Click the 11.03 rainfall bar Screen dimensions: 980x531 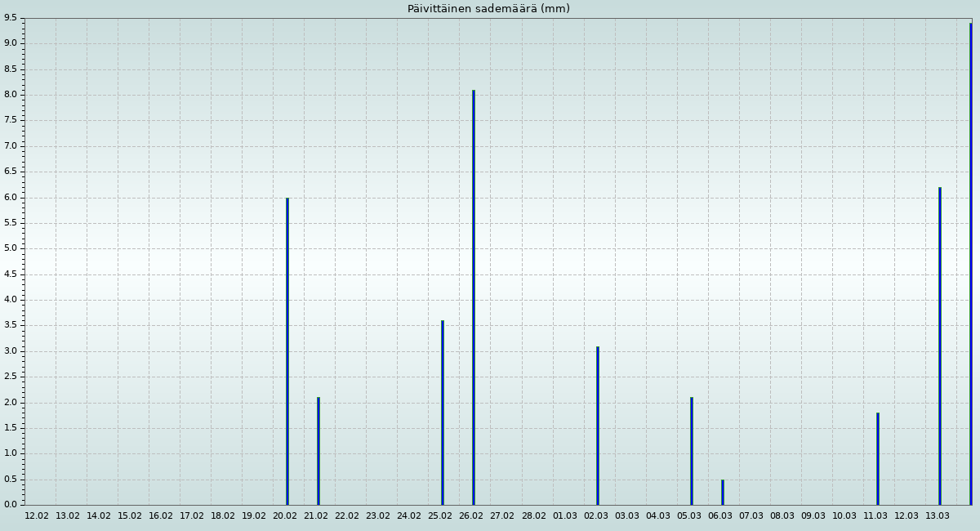coord(878,458)
